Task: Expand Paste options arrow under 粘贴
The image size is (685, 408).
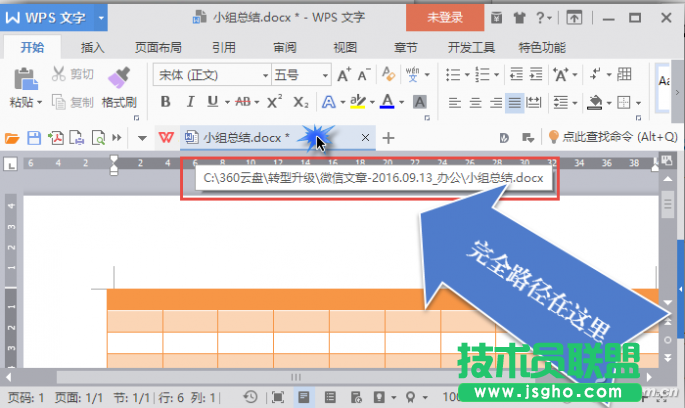Action: tap(39, 102)
